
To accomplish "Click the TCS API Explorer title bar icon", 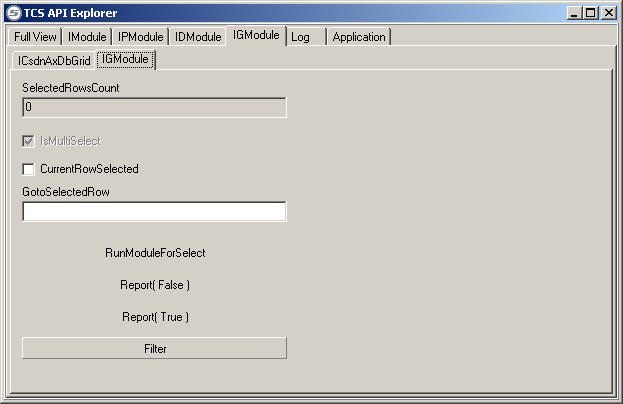I will click(11, 13).
